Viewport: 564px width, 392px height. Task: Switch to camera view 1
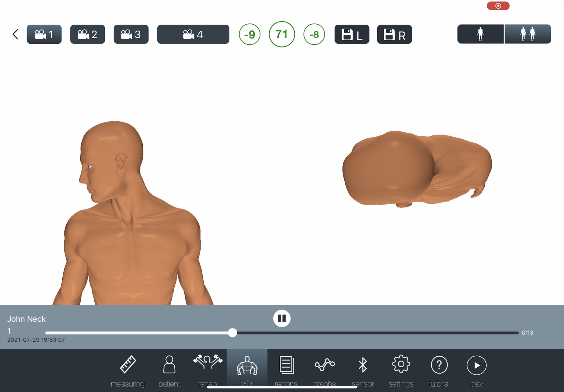(x=44, y=34)
